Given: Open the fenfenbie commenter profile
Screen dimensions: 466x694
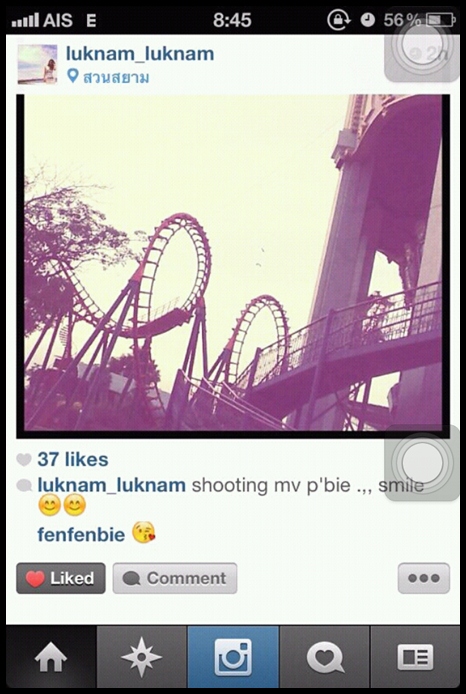Looking at the screenshot, I should (81, 535).
